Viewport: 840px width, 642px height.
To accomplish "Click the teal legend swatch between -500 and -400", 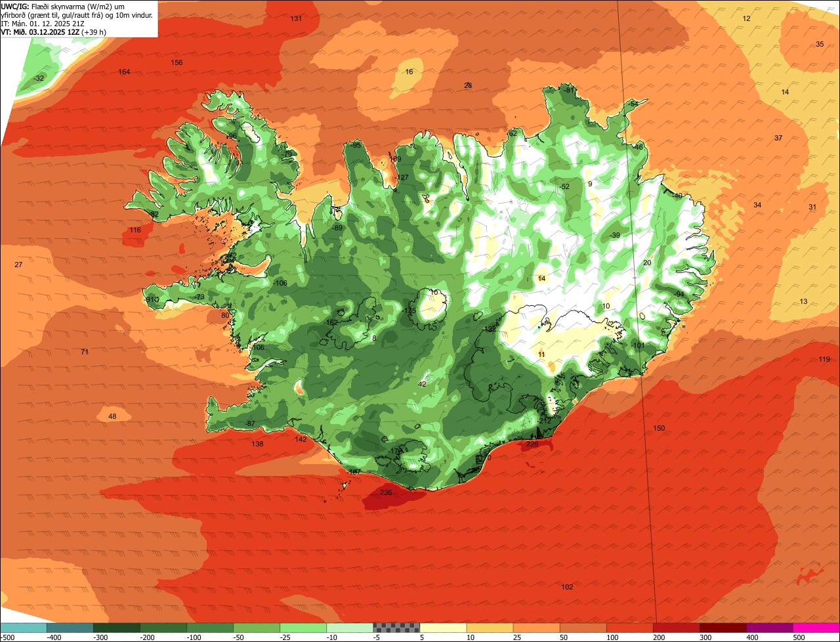I will pos(23,627).
